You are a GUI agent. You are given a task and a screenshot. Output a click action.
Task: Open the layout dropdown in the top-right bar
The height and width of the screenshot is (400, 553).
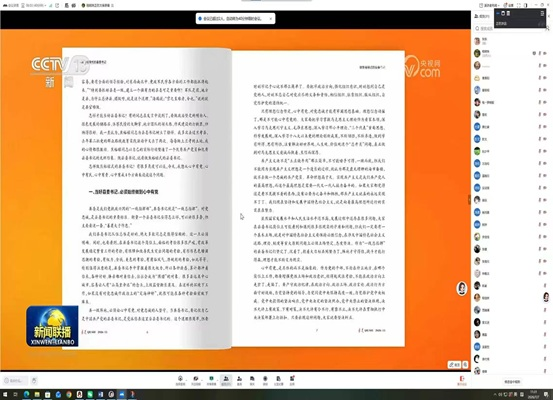pos(489,5)
